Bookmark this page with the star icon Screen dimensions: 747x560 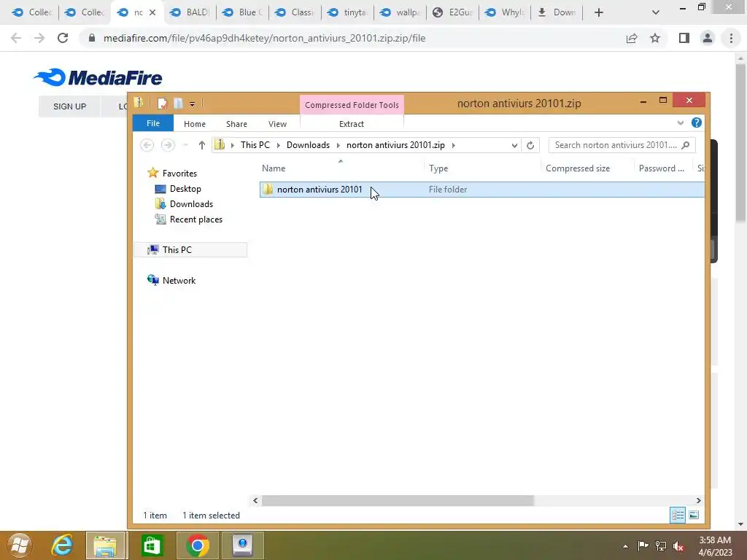tap(655, 38)
